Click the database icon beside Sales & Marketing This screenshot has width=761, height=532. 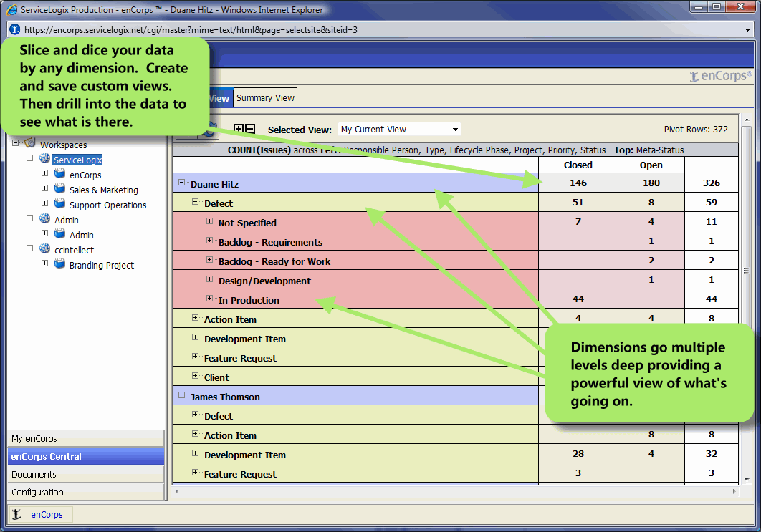[x=60, y=188]
